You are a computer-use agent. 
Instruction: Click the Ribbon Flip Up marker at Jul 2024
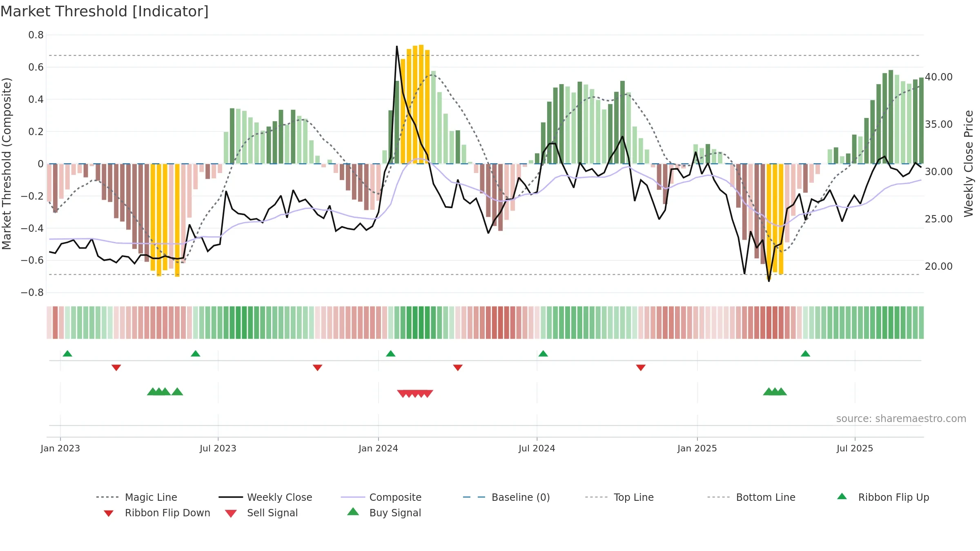point(543,353)
